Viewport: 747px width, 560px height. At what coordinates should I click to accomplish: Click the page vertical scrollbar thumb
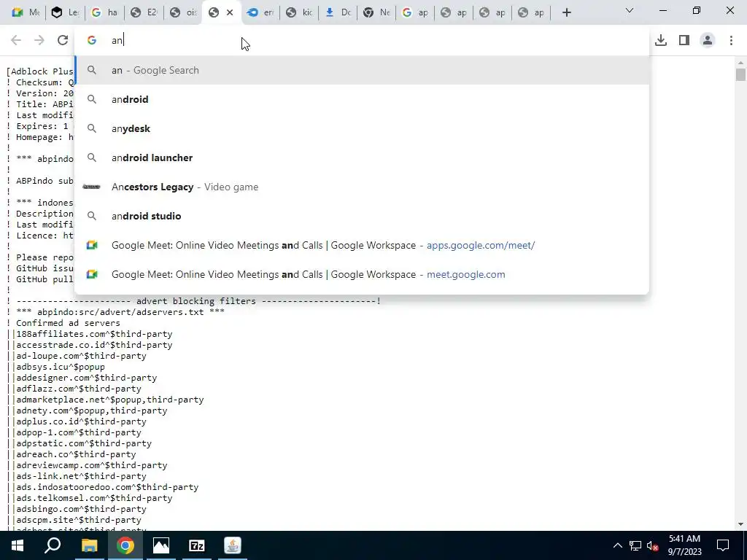(740, 75)
